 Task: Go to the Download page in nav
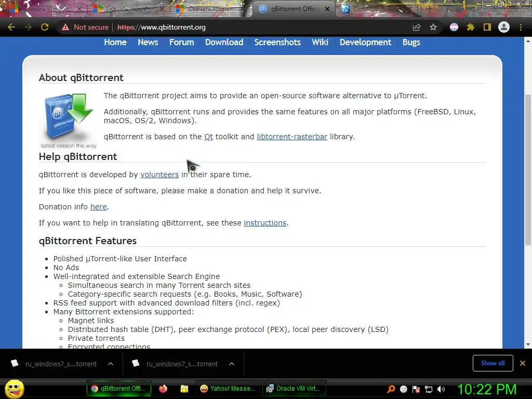coord(224,42)
